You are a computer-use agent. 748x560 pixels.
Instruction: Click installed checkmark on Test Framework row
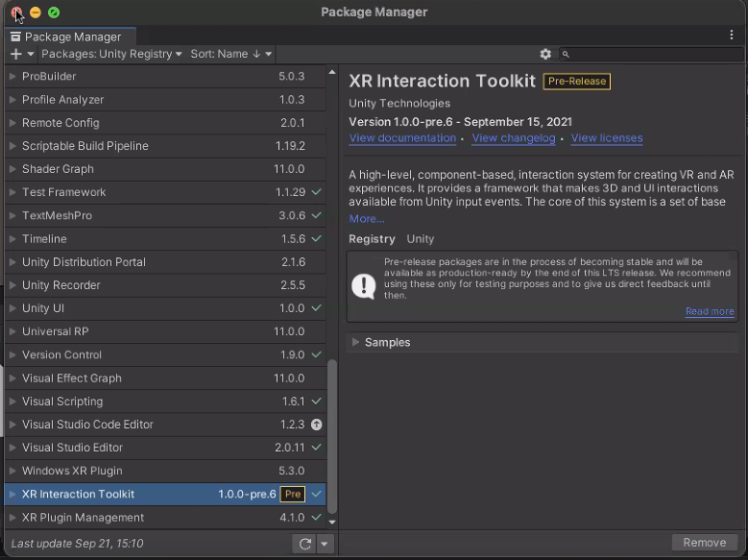[316, 192]
